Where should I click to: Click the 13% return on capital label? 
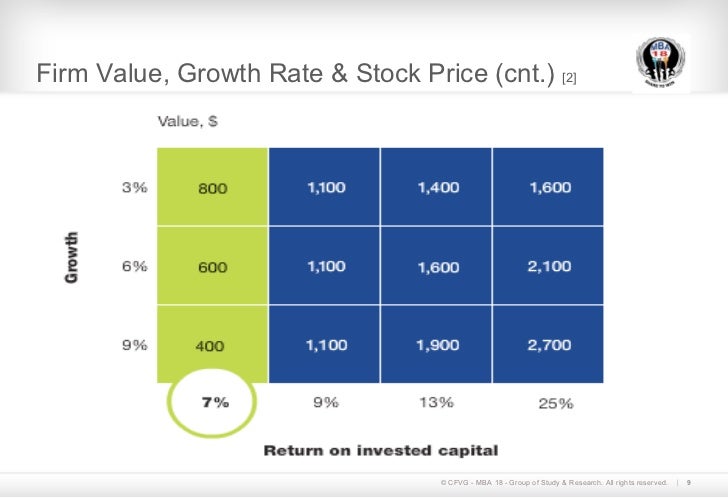click(x=436, y=402)
